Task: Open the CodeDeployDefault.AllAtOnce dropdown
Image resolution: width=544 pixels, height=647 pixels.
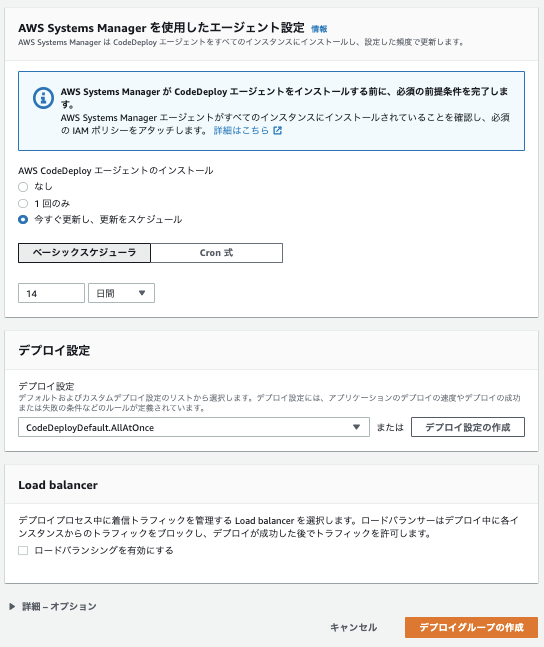Action: click(194, 427)
